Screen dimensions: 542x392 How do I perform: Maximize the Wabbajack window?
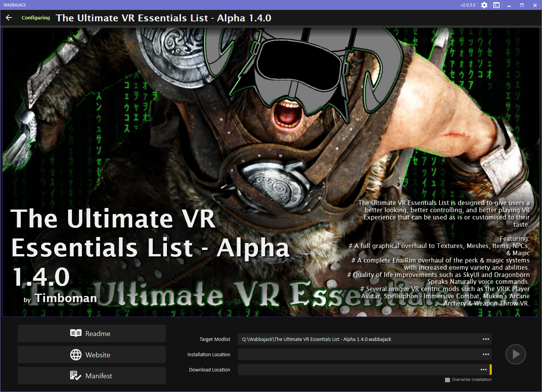coord(522,5)
